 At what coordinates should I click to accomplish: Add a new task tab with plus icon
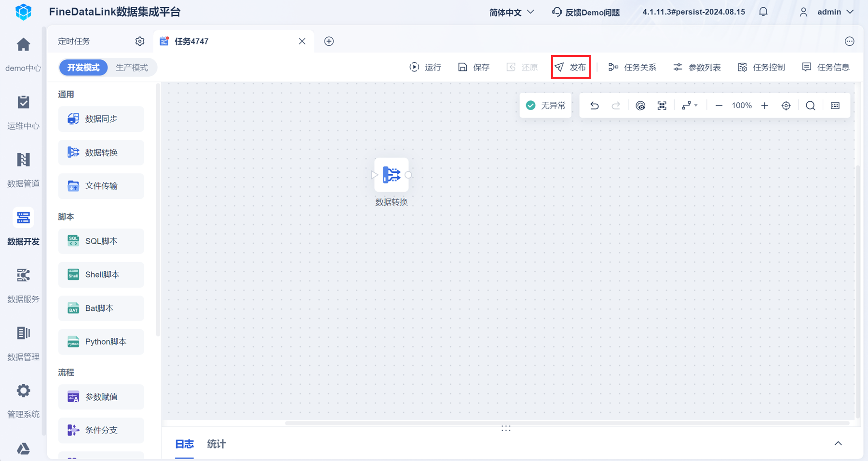329,42
